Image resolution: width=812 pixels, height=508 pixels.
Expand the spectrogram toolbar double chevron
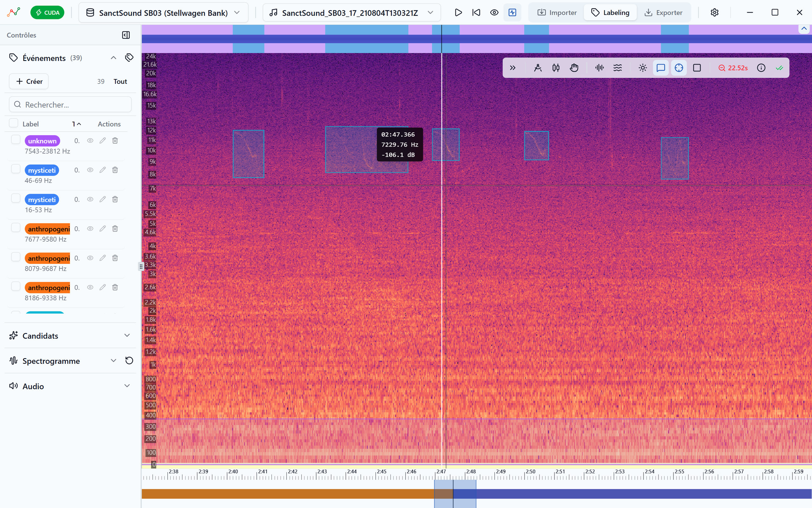pos(512,68)
